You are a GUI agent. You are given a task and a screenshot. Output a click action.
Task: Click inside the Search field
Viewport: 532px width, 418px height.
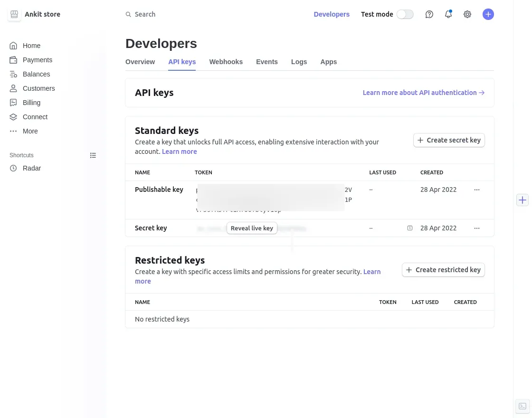click(x=145, y=14)
